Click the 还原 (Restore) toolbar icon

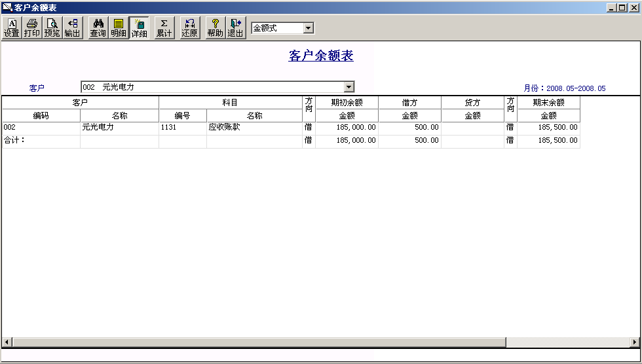tap(189, 27)
